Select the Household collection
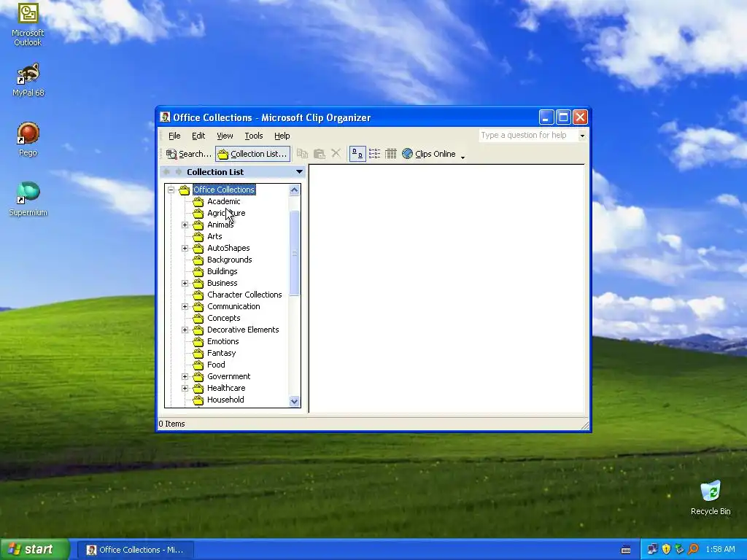 (225, 400)
